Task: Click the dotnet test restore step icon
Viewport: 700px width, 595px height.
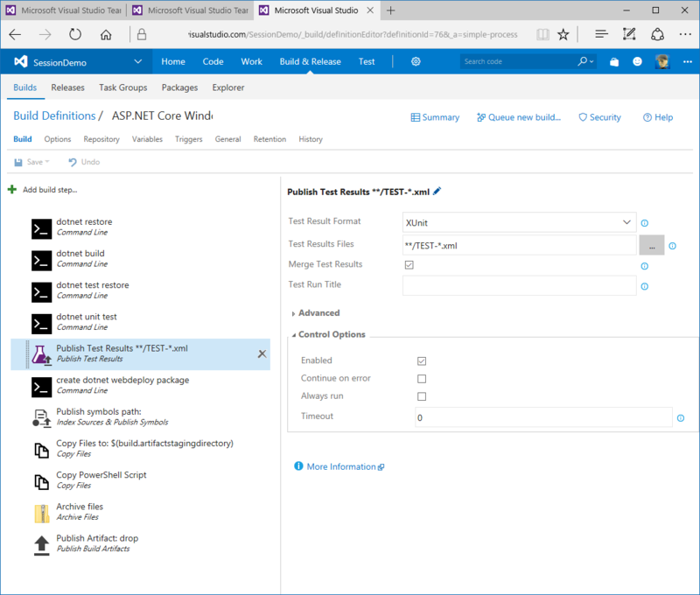Action: [41, 292]
